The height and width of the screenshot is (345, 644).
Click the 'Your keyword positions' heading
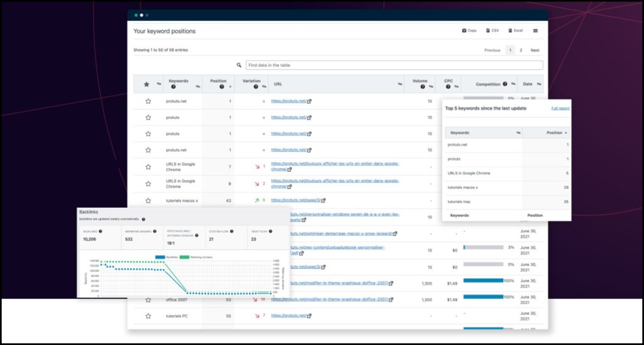pyautogui.click(x=164, y=31)
